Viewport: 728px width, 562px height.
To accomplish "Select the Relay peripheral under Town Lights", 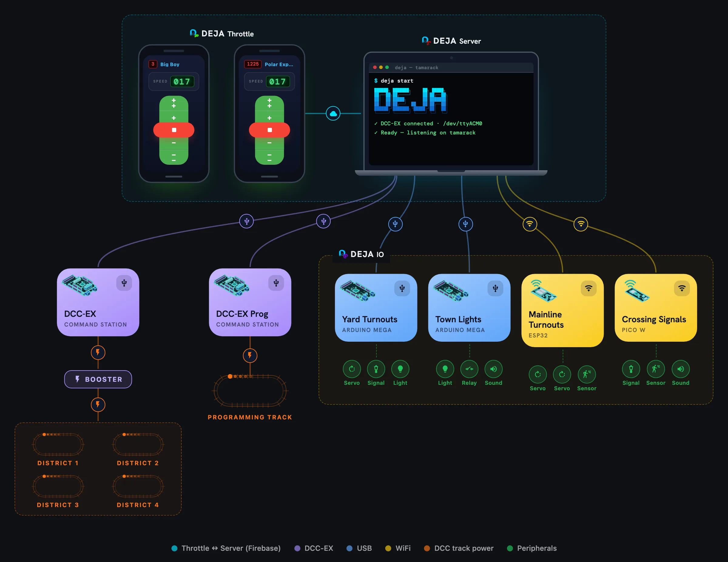I will tap(469, 373).
